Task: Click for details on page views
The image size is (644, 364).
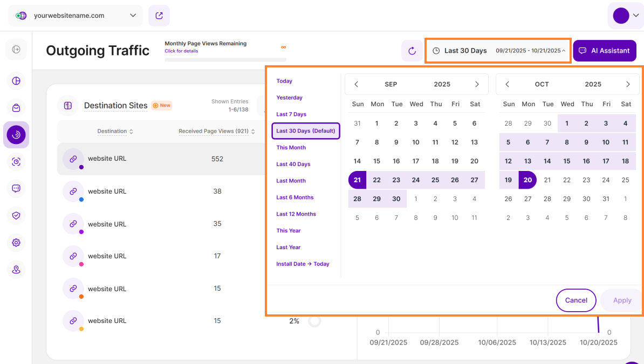Action: coord(181,51)
